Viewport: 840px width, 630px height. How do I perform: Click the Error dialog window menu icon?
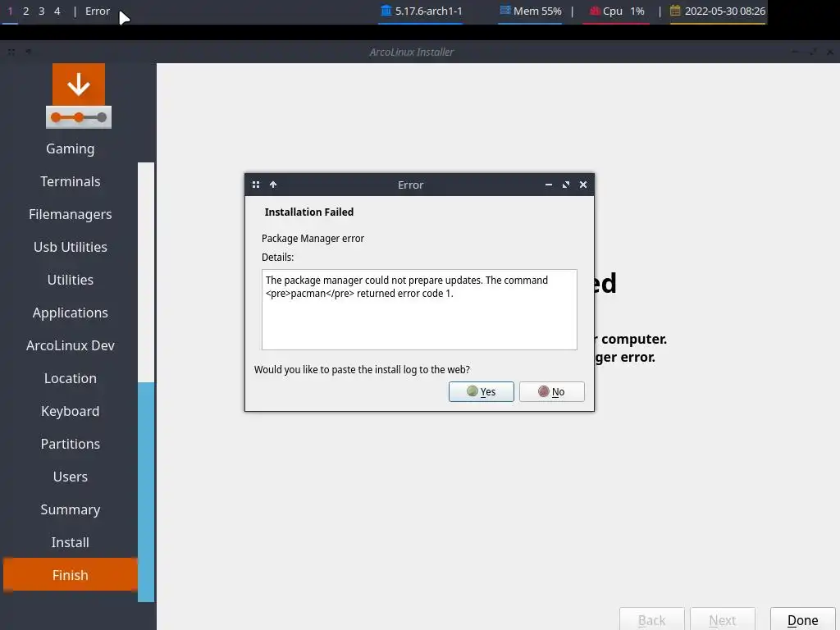(256, 185)
